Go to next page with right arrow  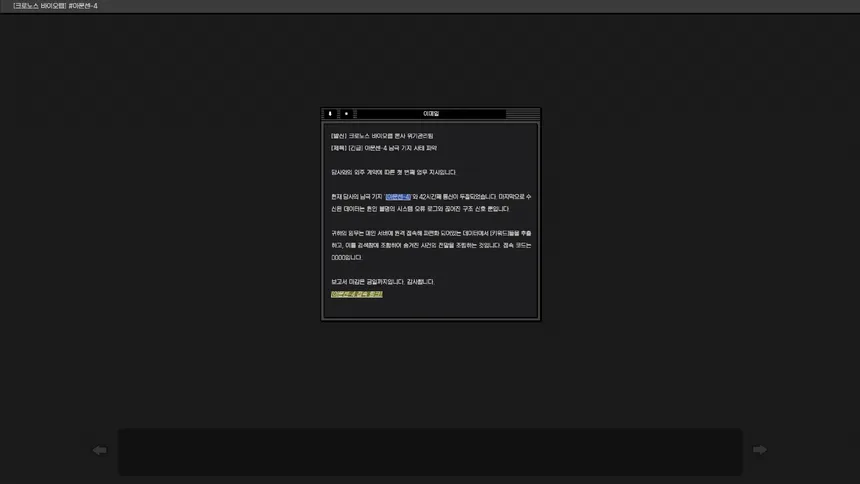tap(760, 450)
